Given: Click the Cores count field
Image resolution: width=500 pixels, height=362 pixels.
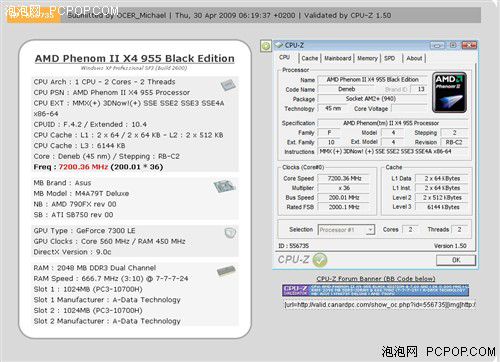Looking at the screenshot, I should (410, 229).
